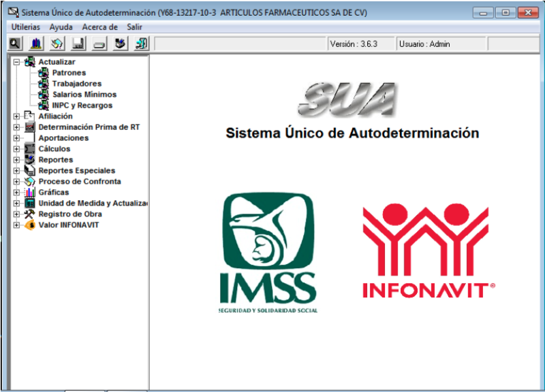Expand the Reportes Especiales node

tap(16, 171)
